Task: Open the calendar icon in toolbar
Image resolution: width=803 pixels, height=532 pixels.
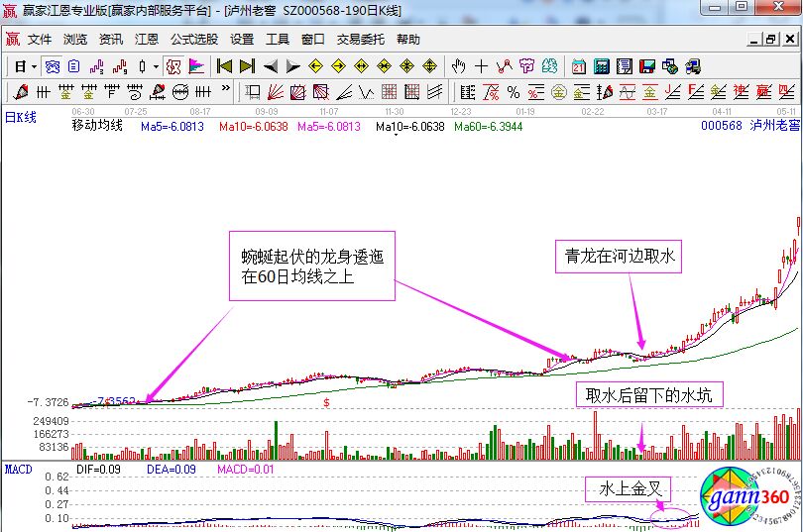Action: 579,66
